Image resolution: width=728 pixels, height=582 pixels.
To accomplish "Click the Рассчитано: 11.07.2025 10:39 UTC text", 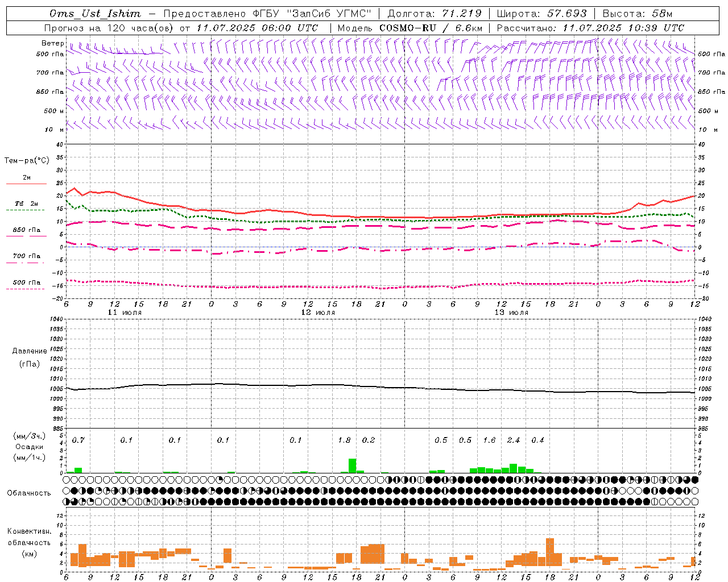I will [590, 28].
